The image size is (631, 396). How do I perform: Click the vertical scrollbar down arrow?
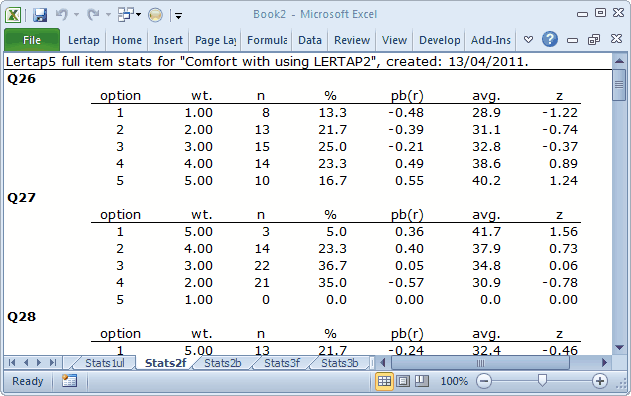click(619, 348)
